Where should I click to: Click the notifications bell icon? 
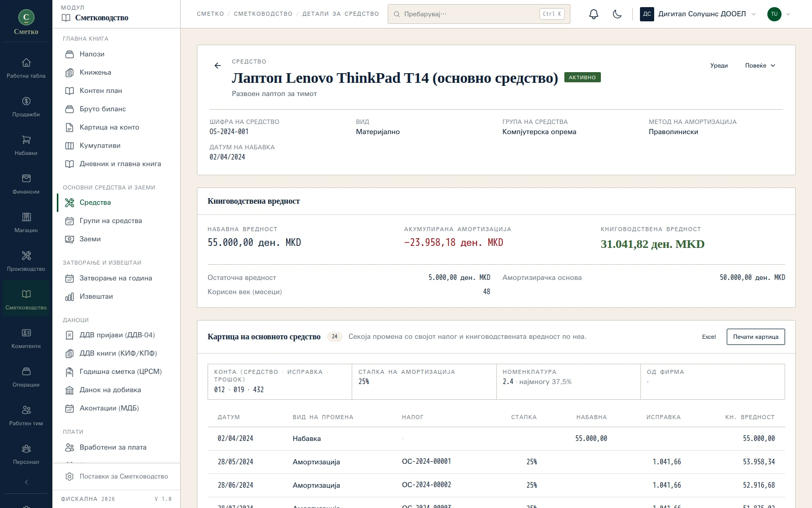point(594,14)
